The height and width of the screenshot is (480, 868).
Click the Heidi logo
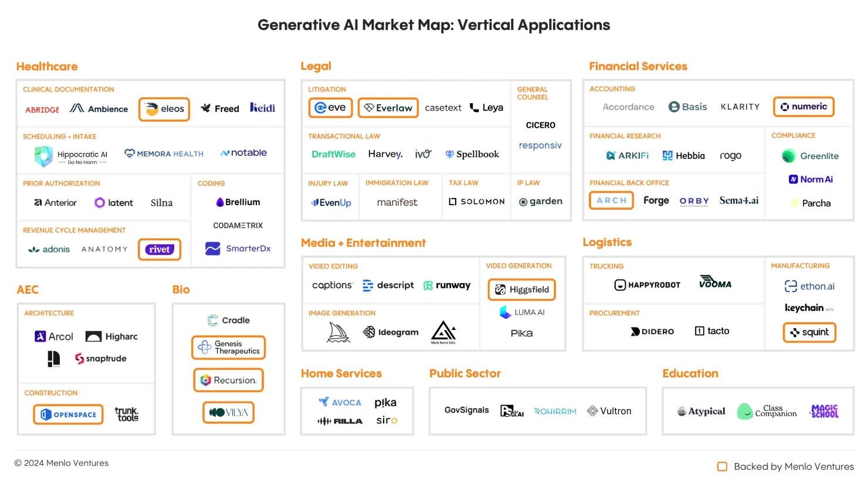(262, 108)
